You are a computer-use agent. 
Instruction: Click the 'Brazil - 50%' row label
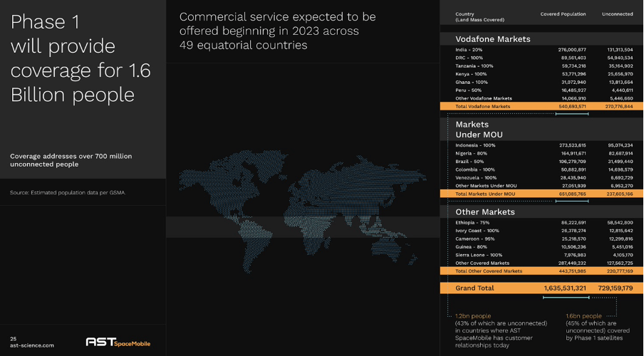tap(469, 162)
